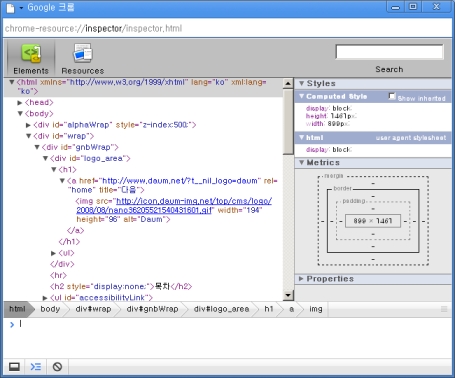Screen dimensions: 455x378
Task: Expand the ul node
Action: 54,253
